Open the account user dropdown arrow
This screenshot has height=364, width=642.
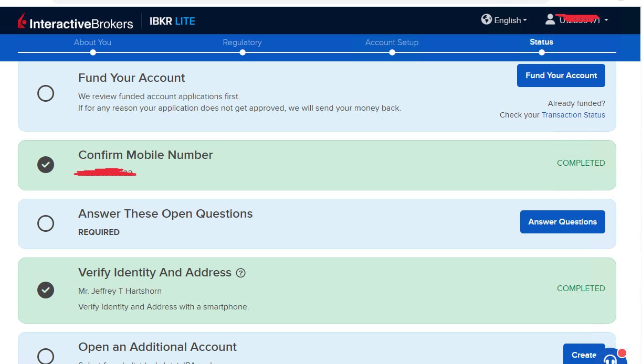[x=606, y=20]
